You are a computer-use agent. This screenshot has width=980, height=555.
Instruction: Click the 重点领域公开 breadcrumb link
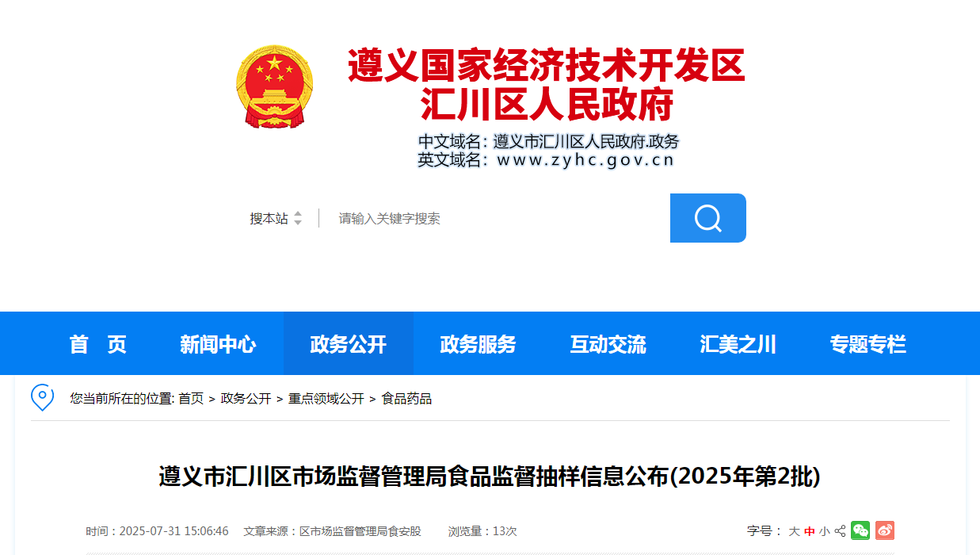pos(326,399)
